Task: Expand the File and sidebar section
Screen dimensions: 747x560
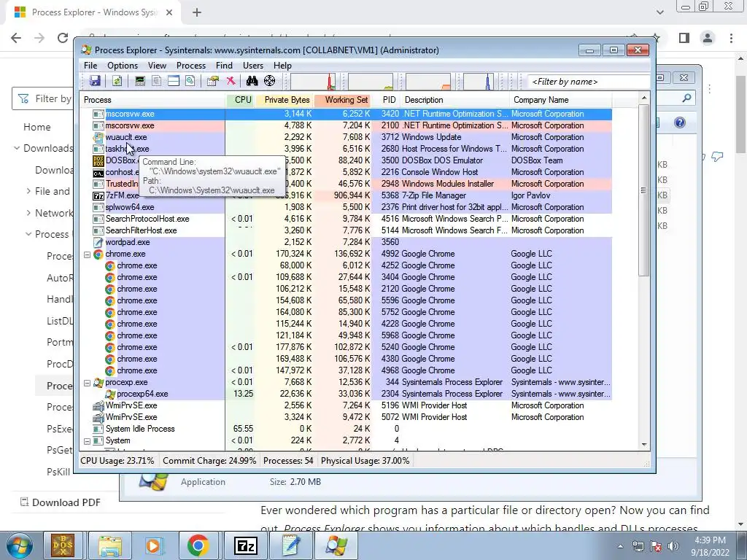Action: (28, 191)
